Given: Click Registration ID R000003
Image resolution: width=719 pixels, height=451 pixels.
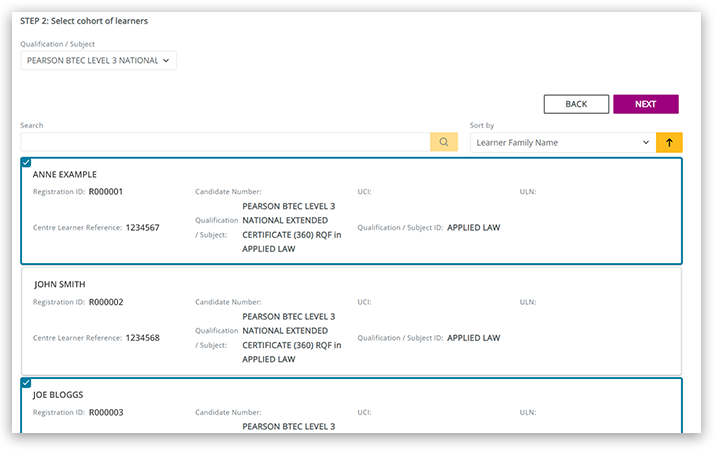Looking at the screenshot, I should (x=106, y=411).
